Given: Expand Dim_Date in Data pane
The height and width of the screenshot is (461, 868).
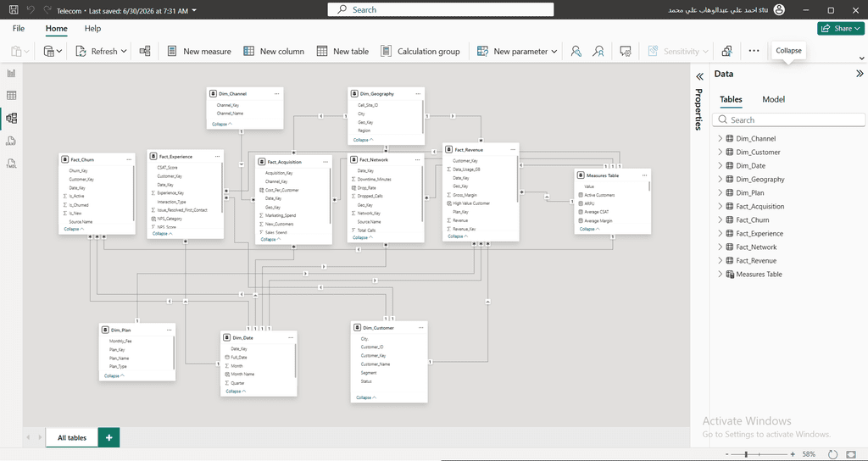Looking at the screenshot, I should [721, 165].
